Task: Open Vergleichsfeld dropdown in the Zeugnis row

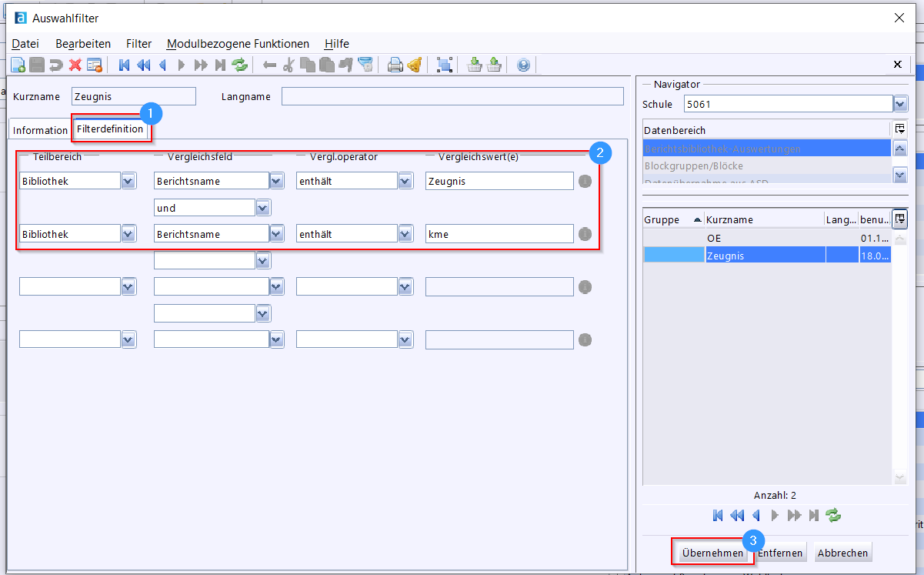Action: (276, 181)
